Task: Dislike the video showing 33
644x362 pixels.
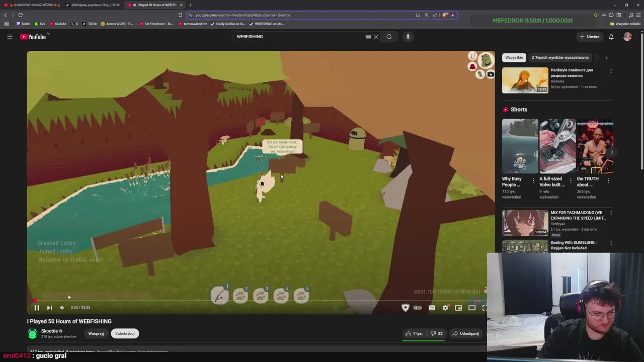Action: click(x=436, y=333)
